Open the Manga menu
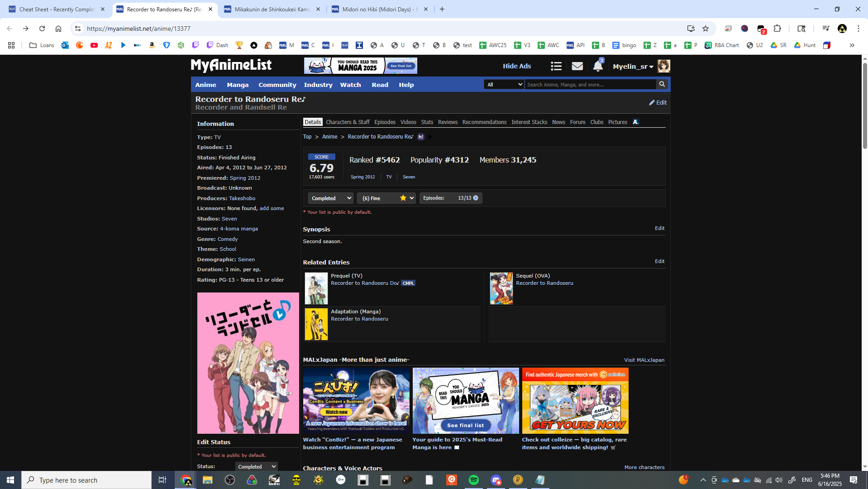The image size is (868, 489). [x=238, y=85]
